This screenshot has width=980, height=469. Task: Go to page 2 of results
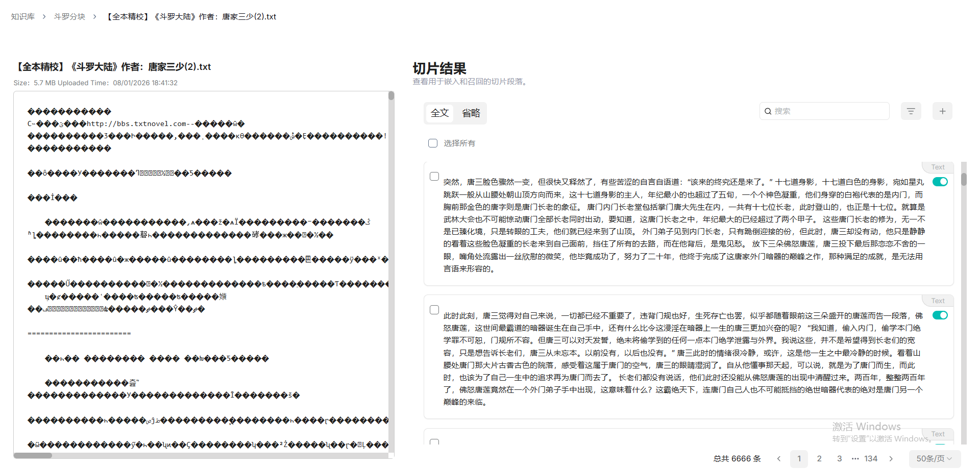click(819, 459)
